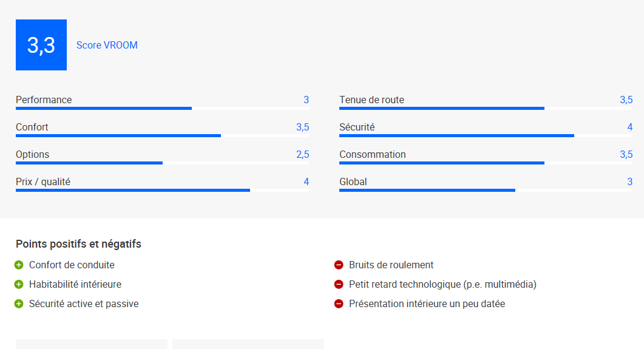Image resolution: width=644 pixels, height=349 pixels.
Task: Click the Consommation rating bar
Action: [486, 163]
